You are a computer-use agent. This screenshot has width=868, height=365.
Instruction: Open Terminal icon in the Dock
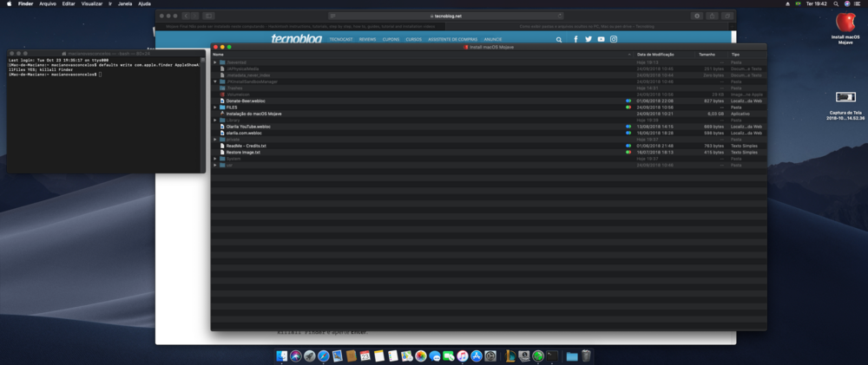[552, 355]
